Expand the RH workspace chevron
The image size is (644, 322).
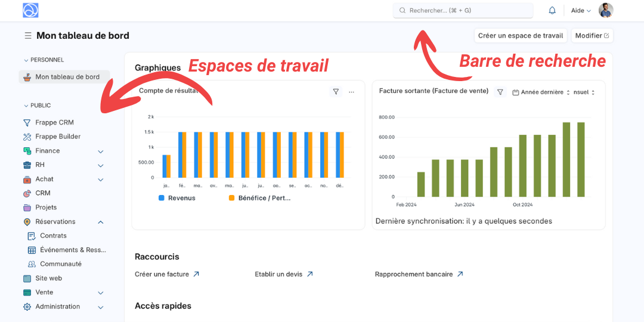pos(101,166)
